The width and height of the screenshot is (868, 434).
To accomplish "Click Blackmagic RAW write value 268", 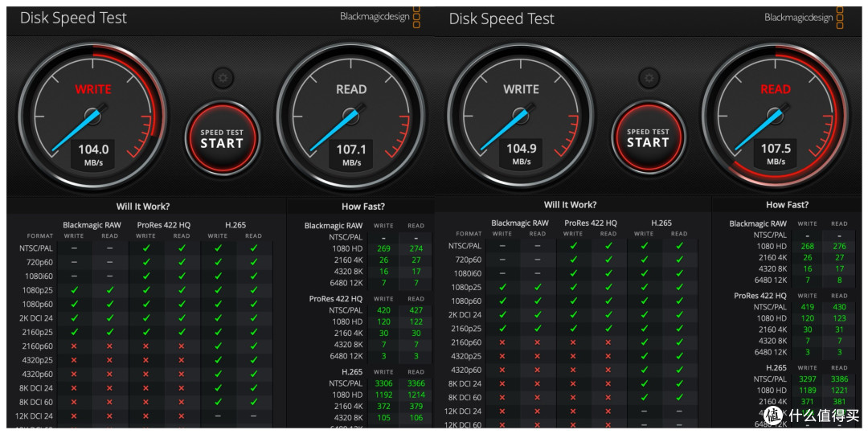I will coord(807,247).
